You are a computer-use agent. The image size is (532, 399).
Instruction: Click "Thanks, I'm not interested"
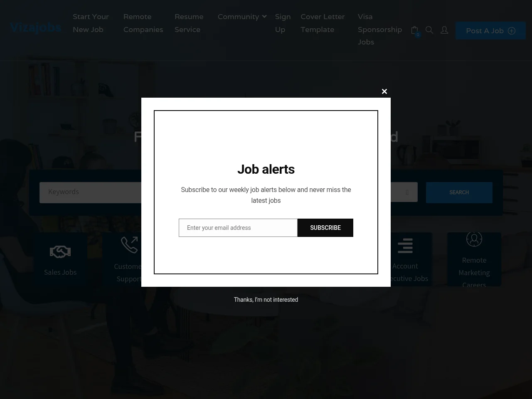(x=266, y=300)
